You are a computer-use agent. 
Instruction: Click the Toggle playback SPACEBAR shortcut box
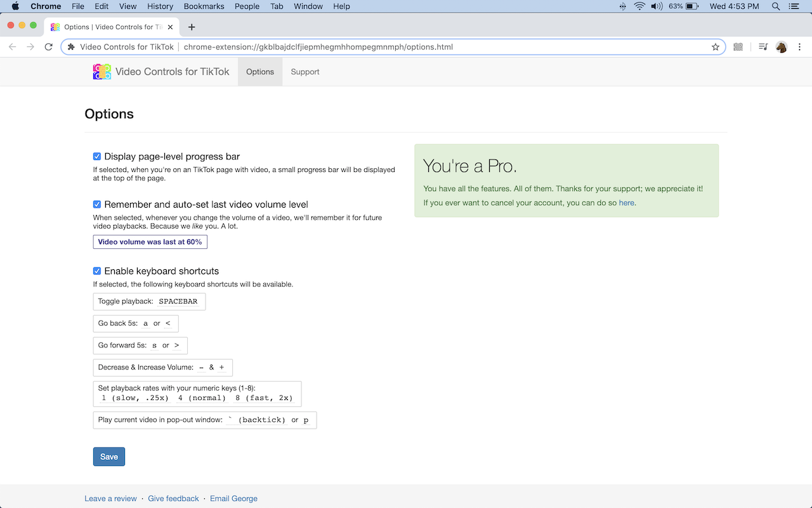[x=149, y=302]
